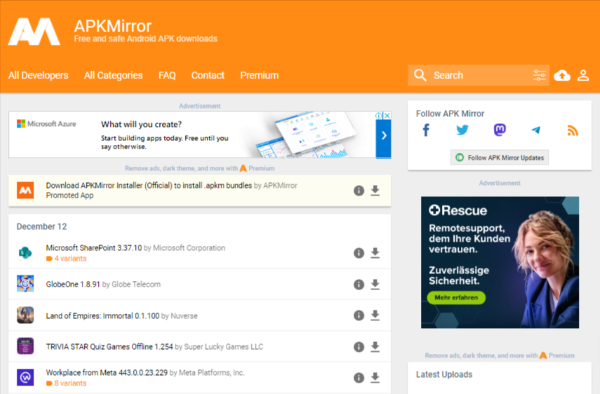This screenshot has width=600, height=394.
Task: Download Land of Empires: Immortal 0.1.100
Action: coord(375,315)
